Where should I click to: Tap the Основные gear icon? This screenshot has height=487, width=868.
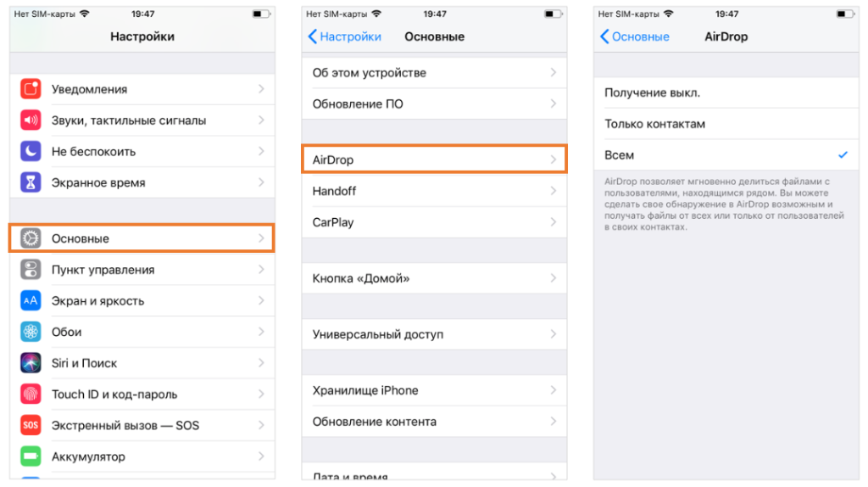pyautogui.click(x=31, y=238)
